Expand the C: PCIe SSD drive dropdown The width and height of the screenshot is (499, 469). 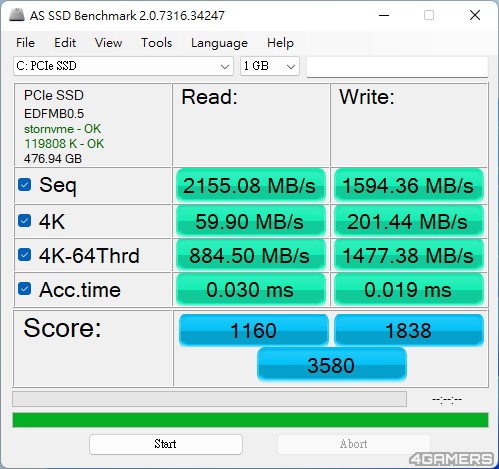coord(123,66)
